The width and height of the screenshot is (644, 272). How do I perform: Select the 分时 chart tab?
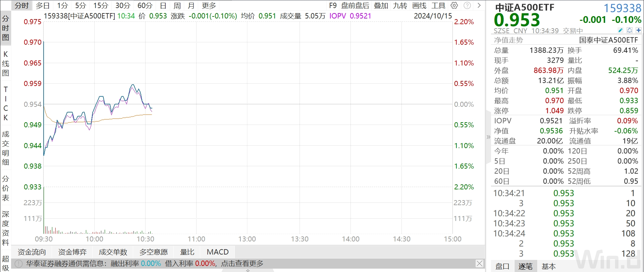click(x=22, y=5)
